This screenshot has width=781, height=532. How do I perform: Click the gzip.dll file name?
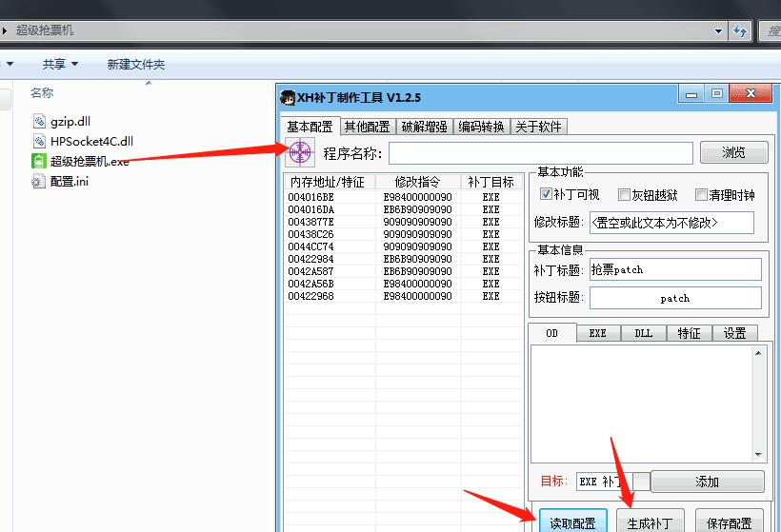pyautogui.click(x=70, y=122)
